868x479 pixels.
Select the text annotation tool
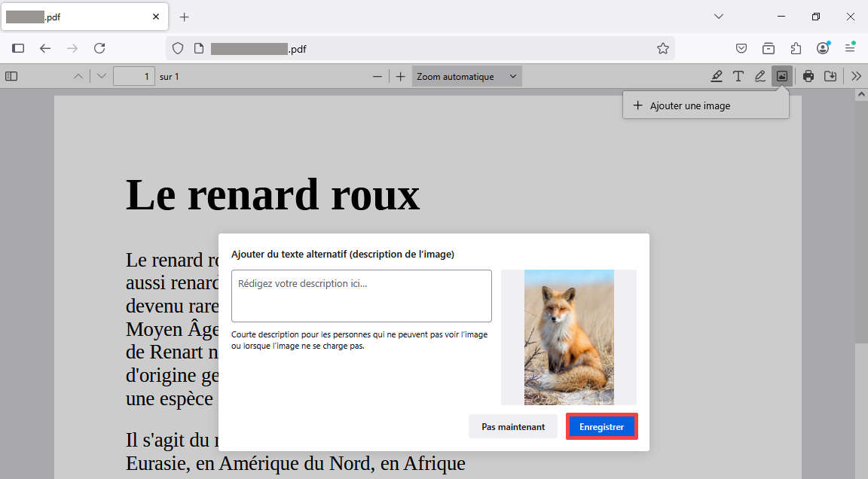point(738,75)
